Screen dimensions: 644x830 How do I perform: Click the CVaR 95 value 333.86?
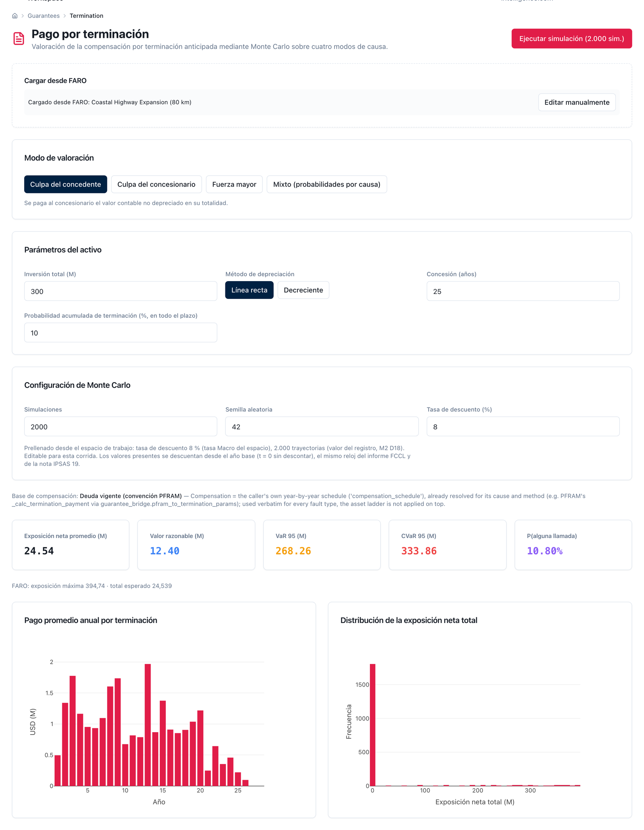coord(419,551)
